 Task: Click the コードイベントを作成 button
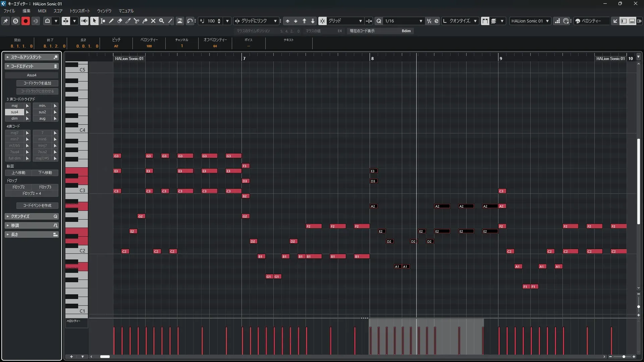pos(37,205)
